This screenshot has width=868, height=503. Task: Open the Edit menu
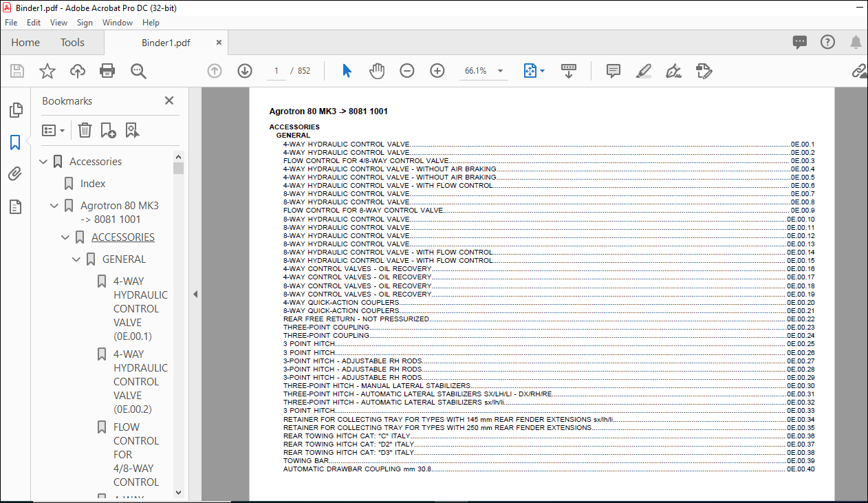[x=34, y=23]
